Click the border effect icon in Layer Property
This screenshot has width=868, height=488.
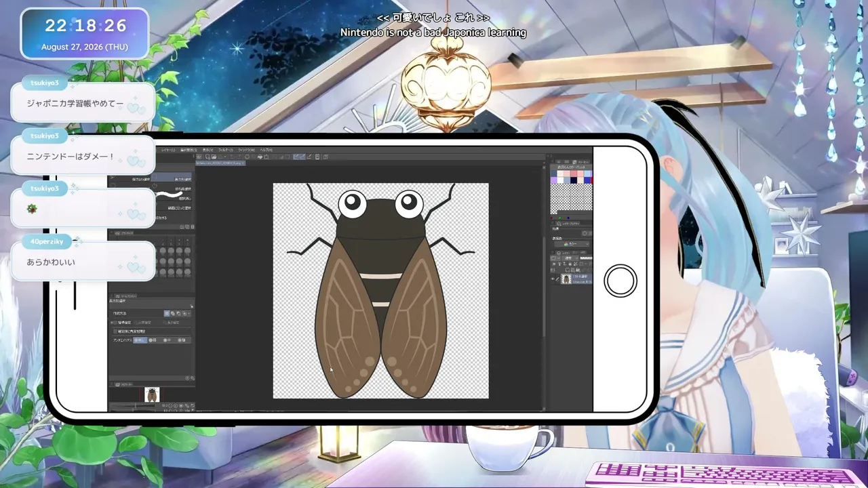[585, 233]
